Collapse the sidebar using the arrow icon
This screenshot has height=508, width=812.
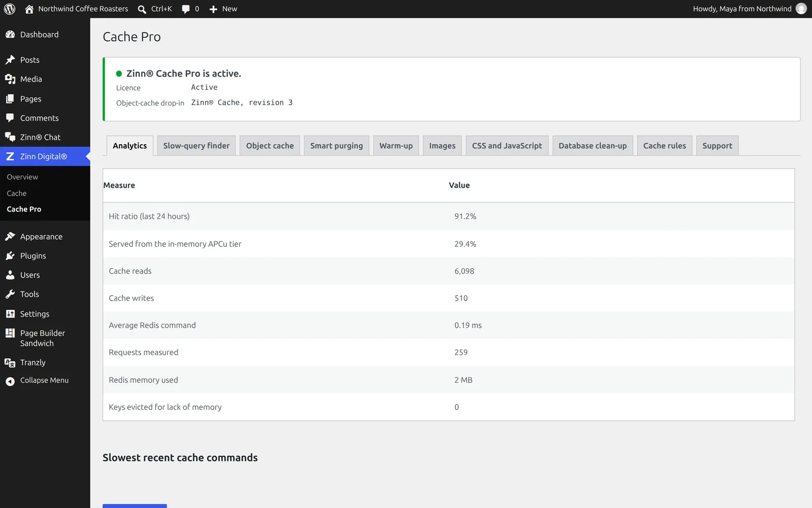click(10, 381)
